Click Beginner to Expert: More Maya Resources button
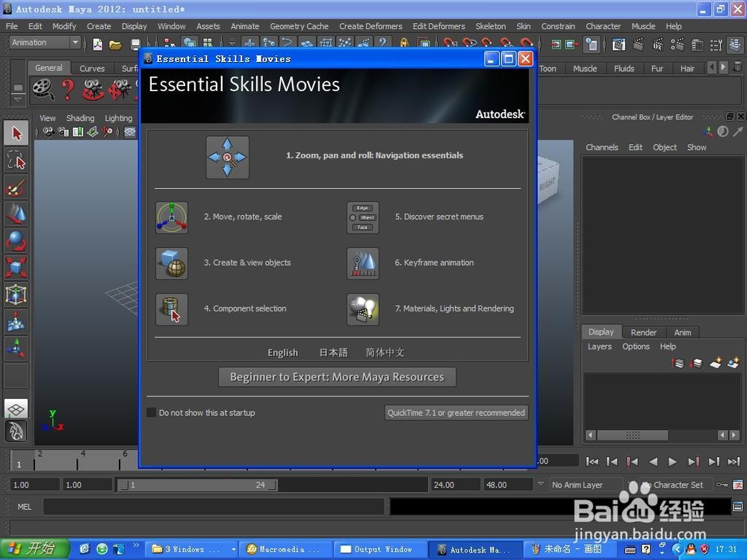The width and height of the screenshot is (747, 560). click(338, 377)
